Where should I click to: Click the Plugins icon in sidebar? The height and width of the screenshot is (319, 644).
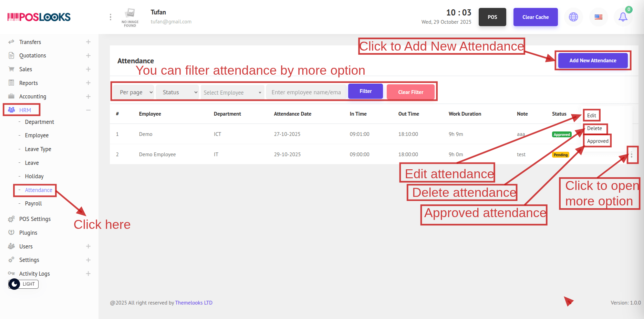[11, 233]
